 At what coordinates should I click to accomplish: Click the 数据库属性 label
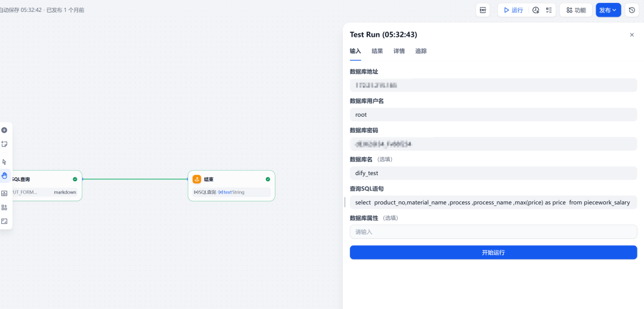364,218
